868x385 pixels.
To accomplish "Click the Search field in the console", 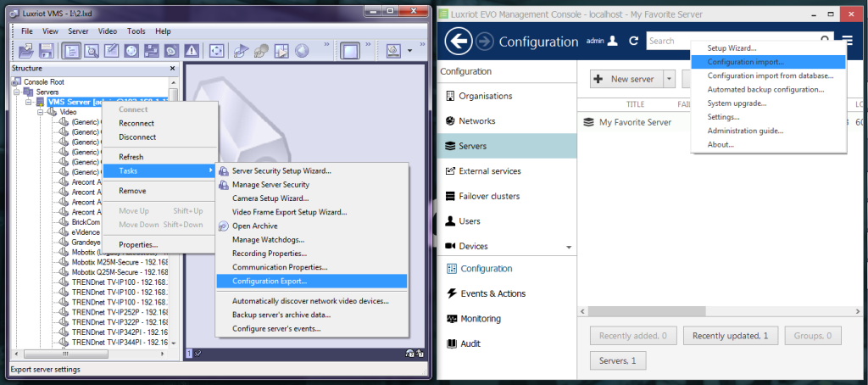I will tap(733, 41).
